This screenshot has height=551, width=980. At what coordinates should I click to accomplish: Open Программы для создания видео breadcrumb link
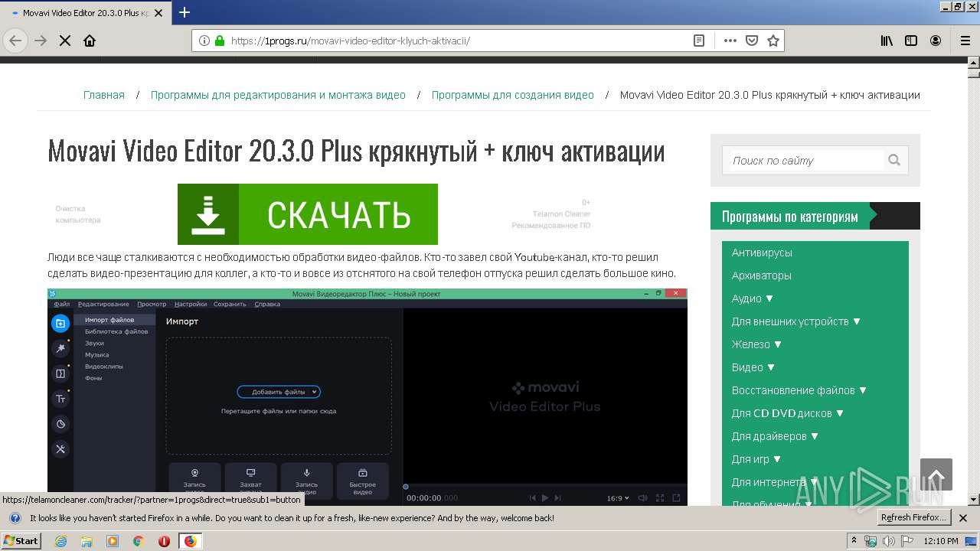coord(513,95)
